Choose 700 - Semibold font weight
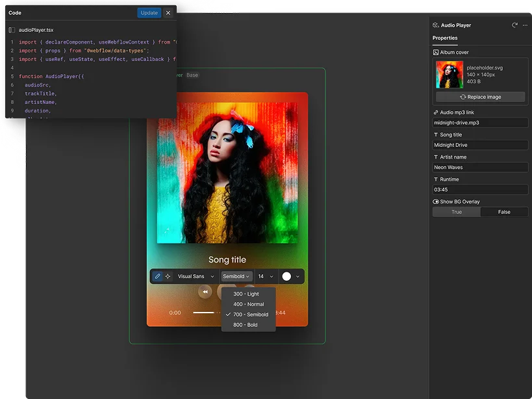This screenshot has height=399, width=532. [x=248, y=315]
